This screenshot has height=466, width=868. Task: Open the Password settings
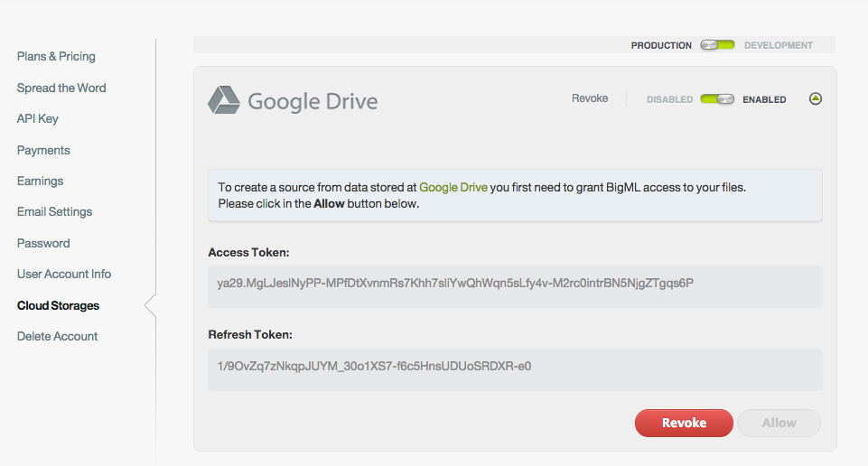pyautogui.click(x=43, y=244)
